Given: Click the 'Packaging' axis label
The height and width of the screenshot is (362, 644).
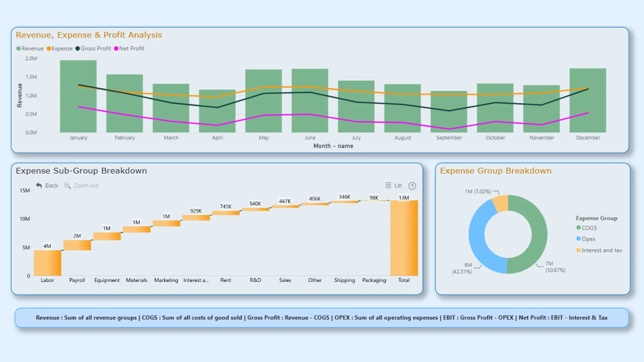Looking at the screenshot, I should (x=374, y=280).
